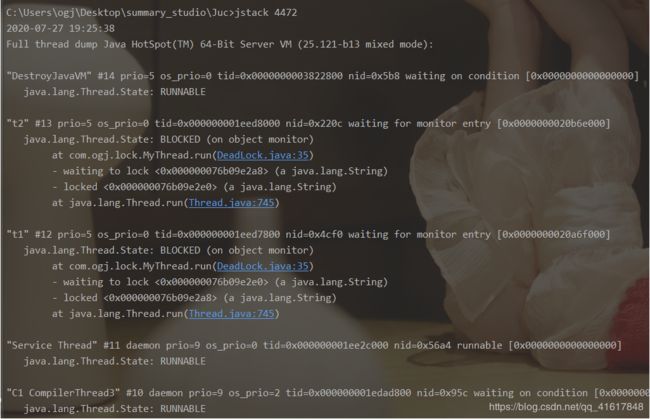Click BLOCKED state line under t1 thread

point(169,250)
